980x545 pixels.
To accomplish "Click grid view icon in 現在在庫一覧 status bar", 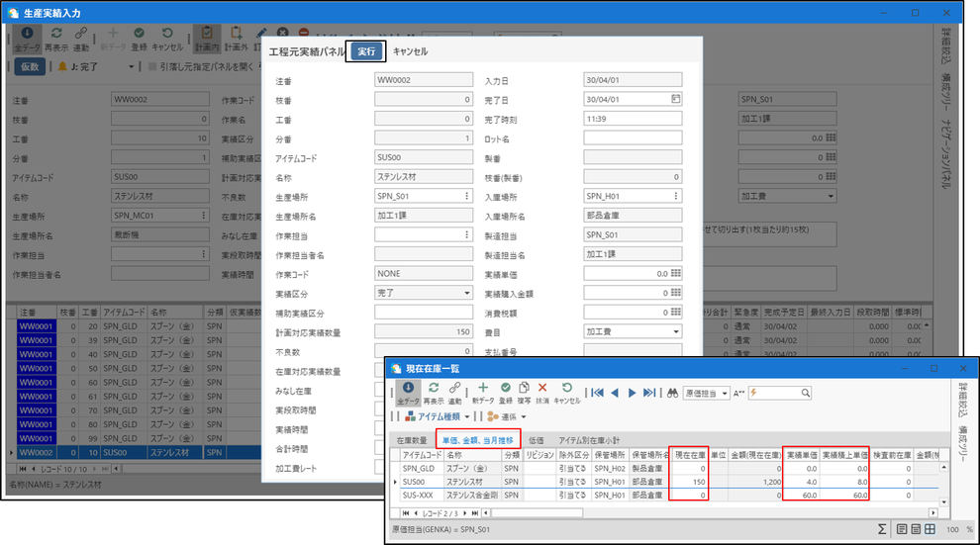I will [930, 529].
